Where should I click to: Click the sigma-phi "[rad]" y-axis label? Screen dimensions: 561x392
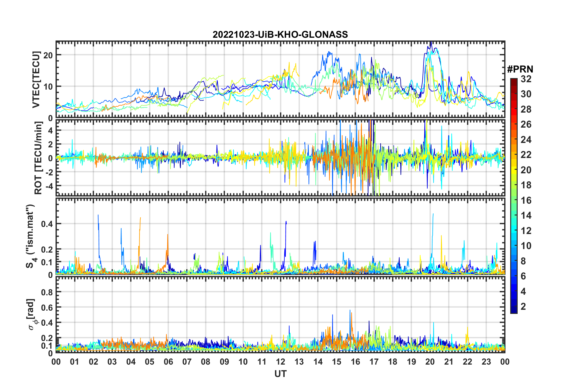click(x=32, y=314)
